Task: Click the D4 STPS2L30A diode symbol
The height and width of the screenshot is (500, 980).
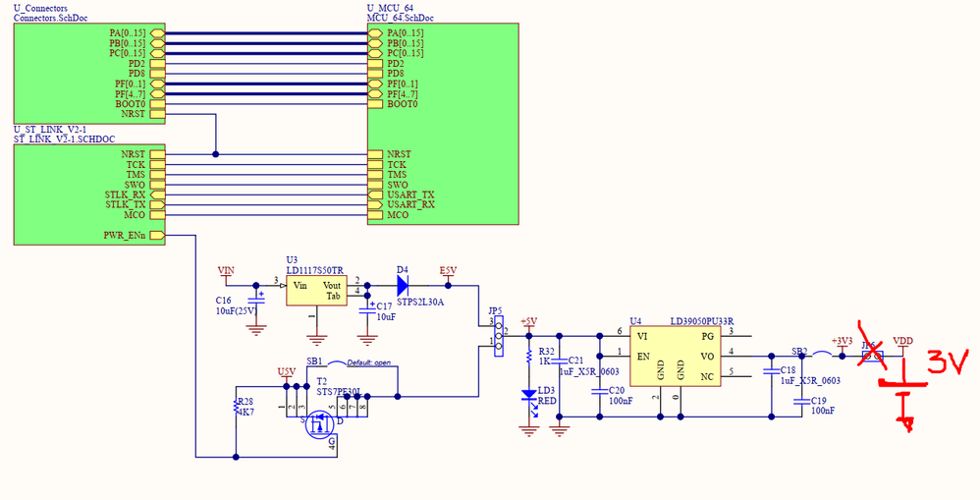Action: 403,286
